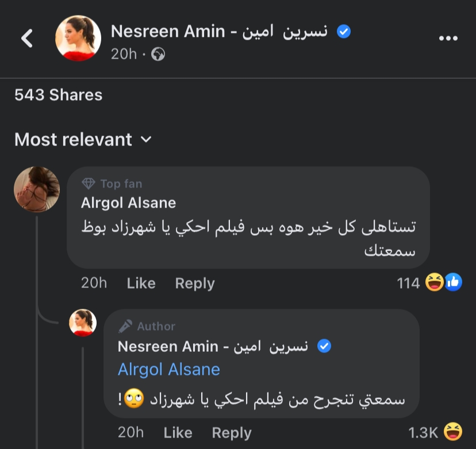
Task: Open Nesreen Amin's header profile picture
Action: click(78, 38)
